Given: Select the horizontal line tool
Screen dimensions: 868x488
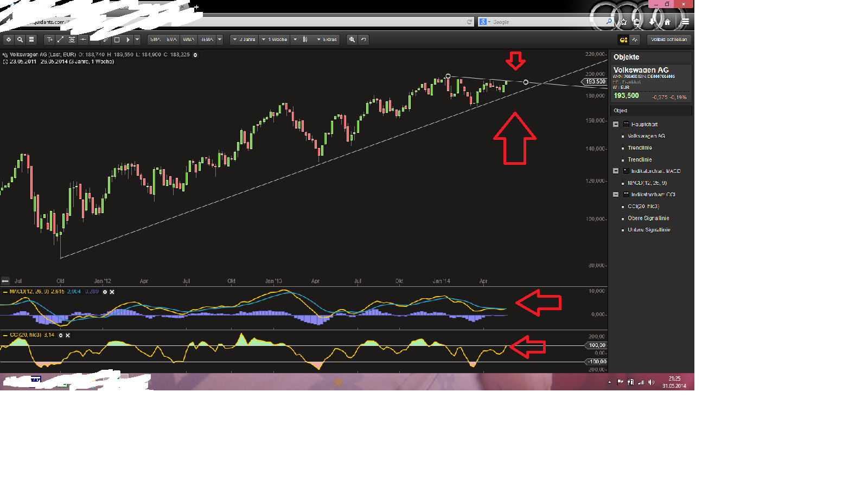Looking at the screenshot, I should 83,40.
